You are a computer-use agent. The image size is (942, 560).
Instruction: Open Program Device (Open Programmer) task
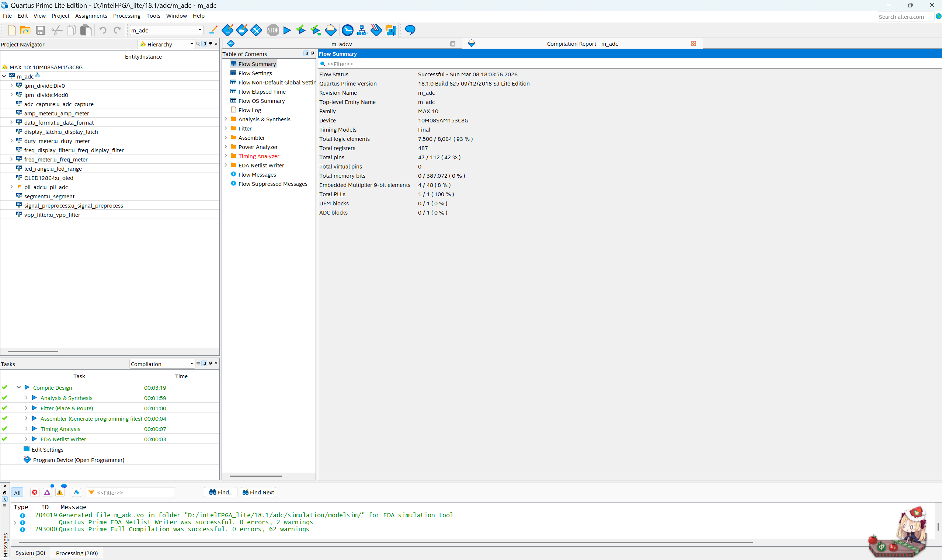point(78,460)
